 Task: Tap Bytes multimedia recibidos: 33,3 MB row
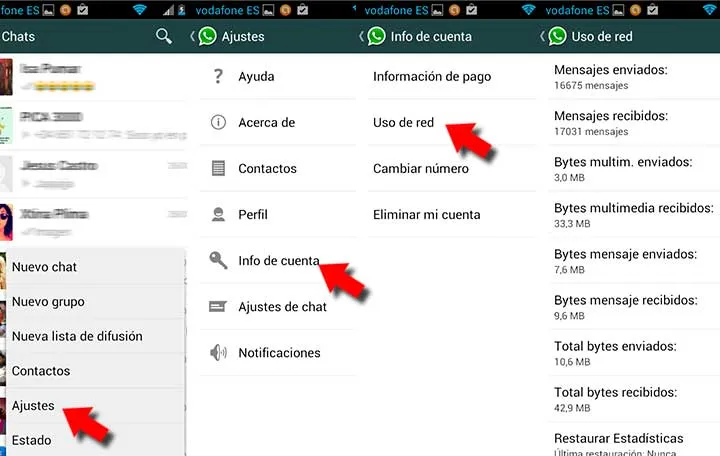point(634,215)
